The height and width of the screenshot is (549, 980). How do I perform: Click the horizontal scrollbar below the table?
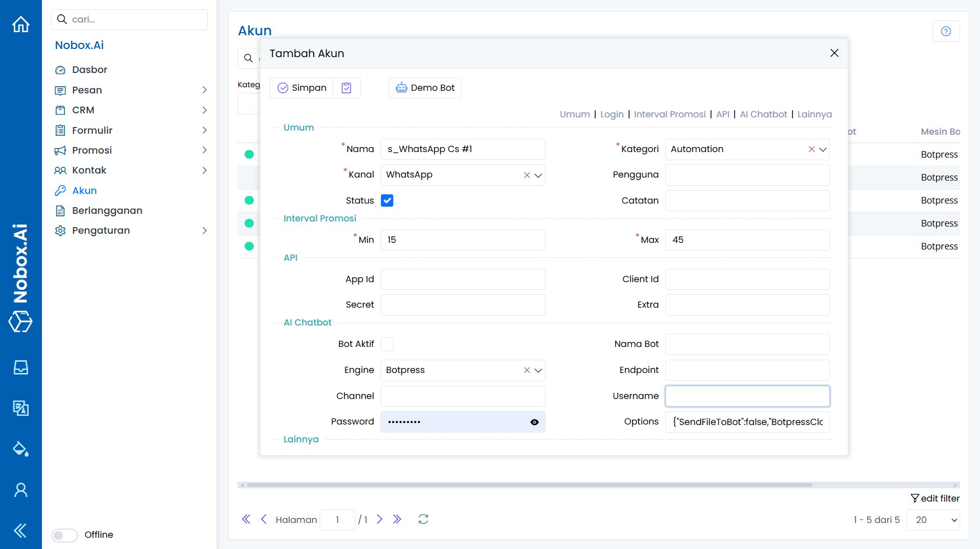click(x=529, y=485)
